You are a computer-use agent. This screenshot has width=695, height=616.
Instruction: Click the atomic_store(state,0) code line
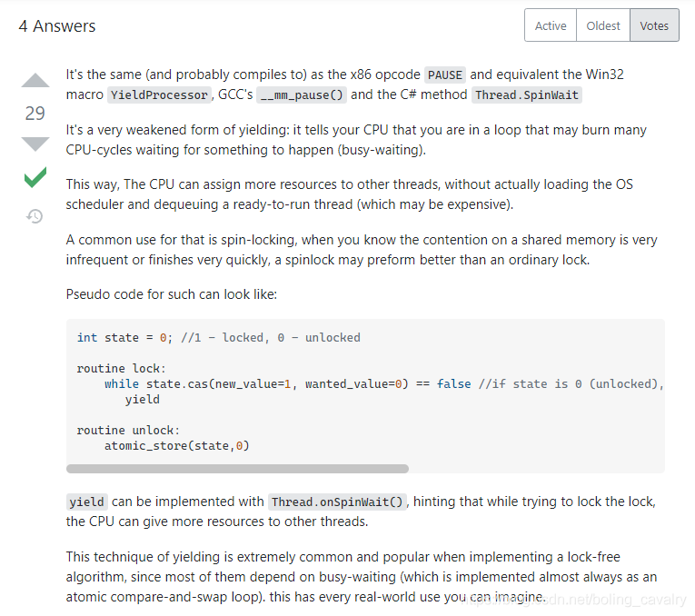click(x=177, y=445)
